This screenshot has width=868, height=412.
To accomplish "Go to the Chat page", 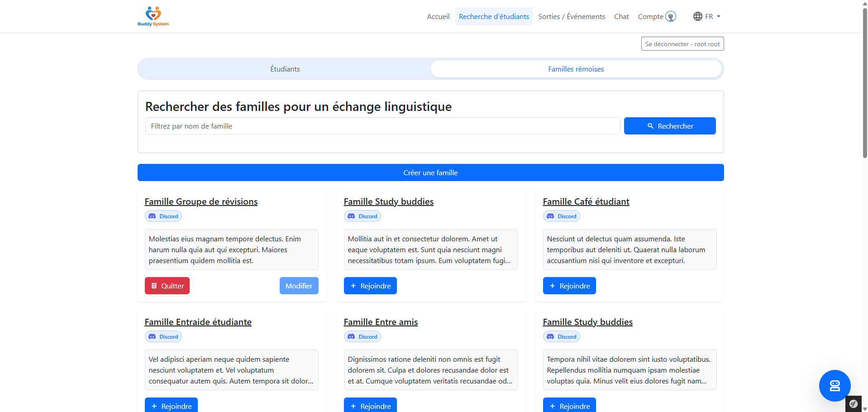I will pyautogui.click(x=621, y=17).
